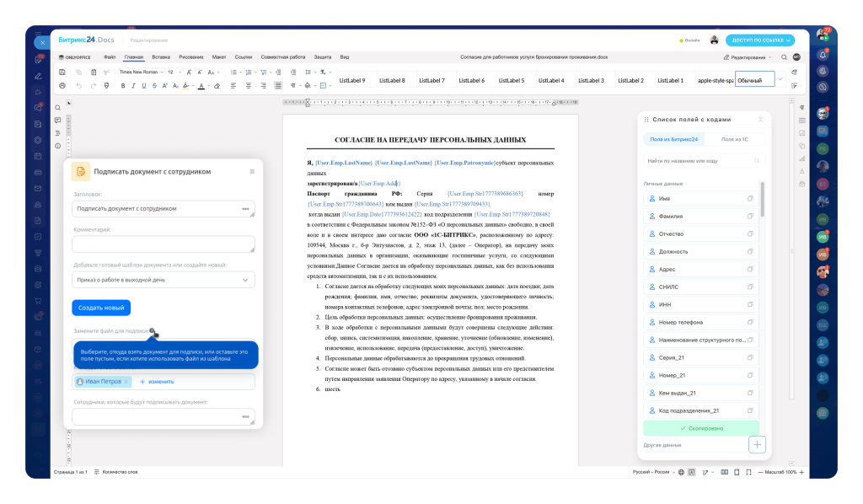The width and height of the screenshot is (863, 504).
Task: Open the comments panel in the left sidebar
Action: pos(58,120)
